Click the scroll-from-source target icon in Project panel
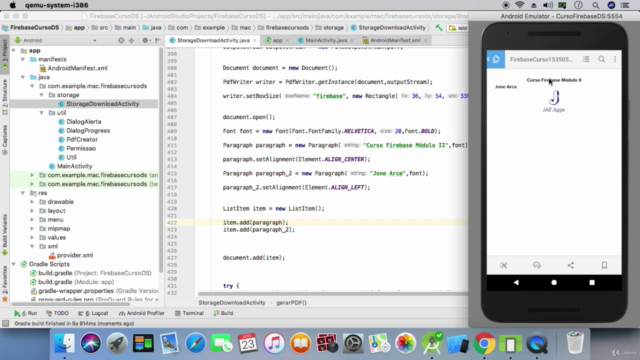 (121, 40)
